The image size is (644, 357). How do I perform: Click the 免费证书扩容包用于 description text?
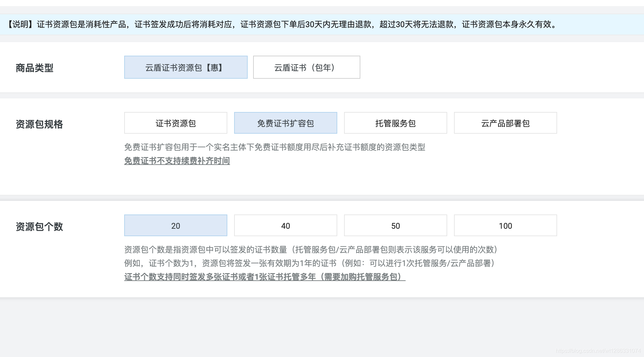[x=274, y=147]
